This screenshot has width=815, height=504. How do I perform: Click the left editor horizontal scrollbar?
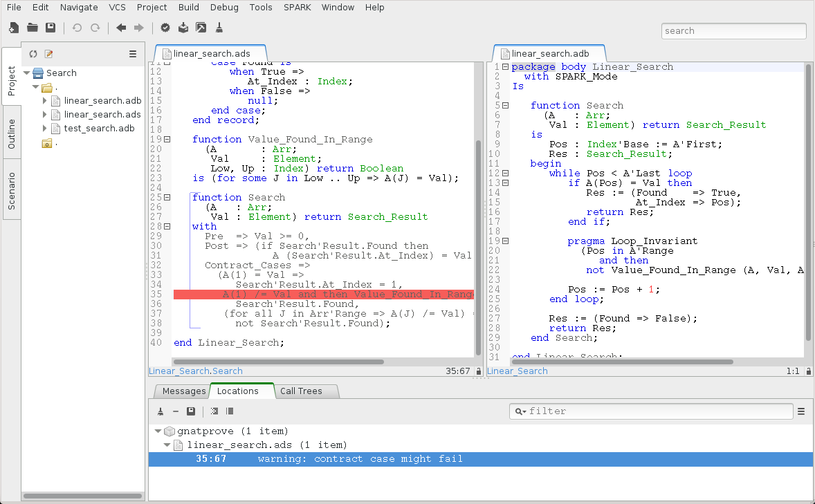coord(279,362)
